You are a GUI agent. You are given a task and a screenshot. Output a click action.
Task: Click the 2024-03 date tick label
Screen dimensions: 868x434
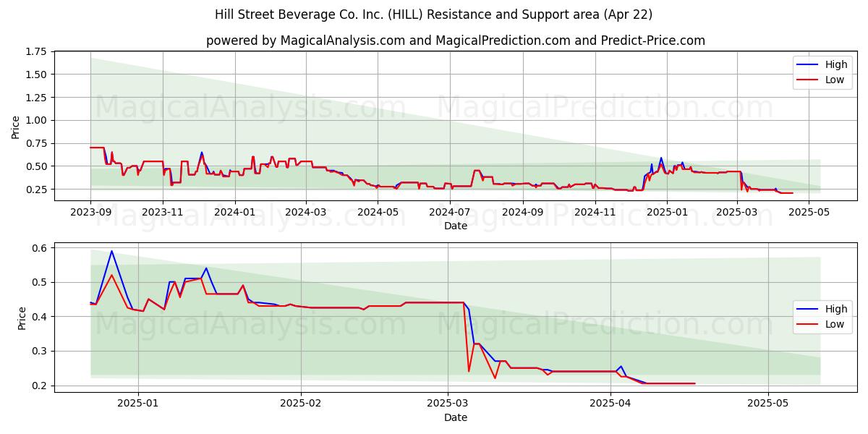(x=305, y=212)
